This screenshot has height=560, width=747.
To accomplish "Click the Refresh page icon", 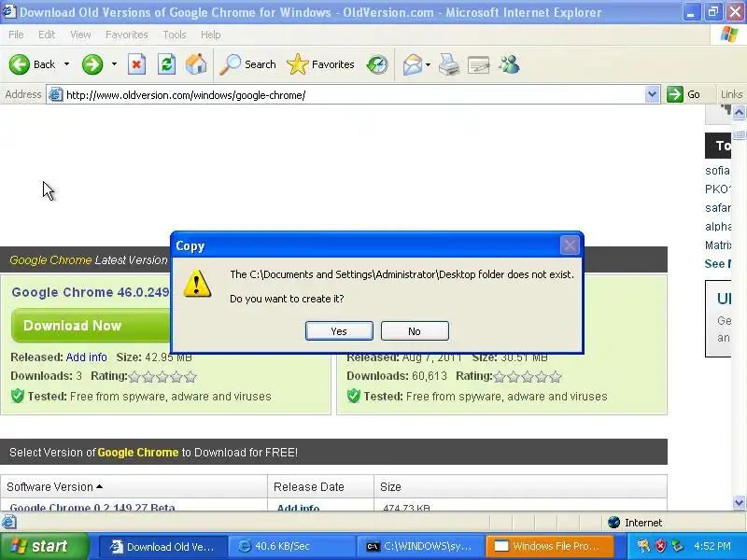I will click(166, 64).
